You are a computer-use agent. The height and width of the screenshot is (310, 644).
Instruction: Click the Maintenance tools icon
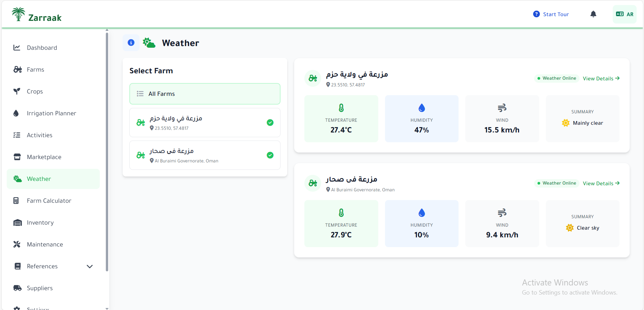17,244
